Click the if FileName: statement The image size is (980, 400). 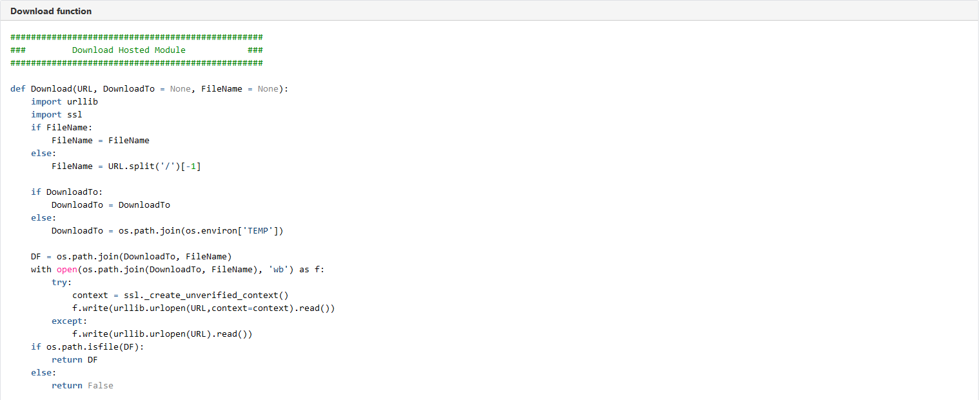pyautogui.click(x=62, y=127)
